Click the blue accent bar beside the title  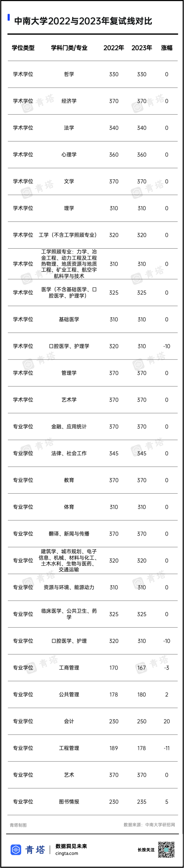pos(9,17)
